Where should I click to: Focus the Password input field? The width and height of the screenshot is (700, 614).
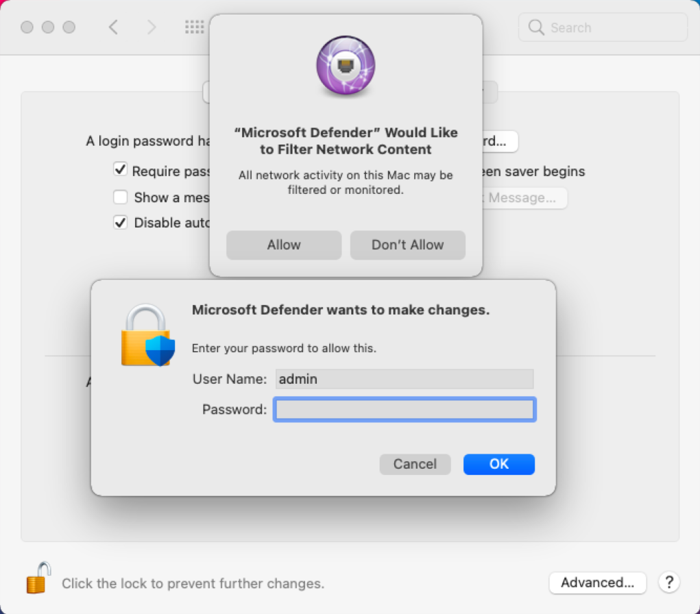click(x=405, y=409)
